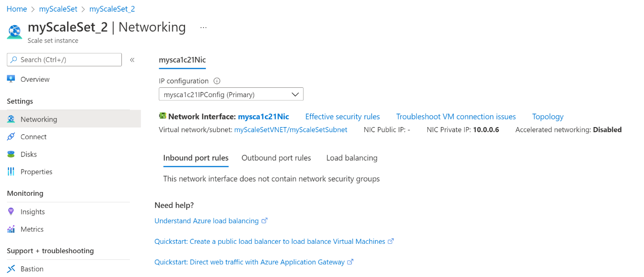
Task: Open Networking in the sidebar menu
Action: coord(71,119)
